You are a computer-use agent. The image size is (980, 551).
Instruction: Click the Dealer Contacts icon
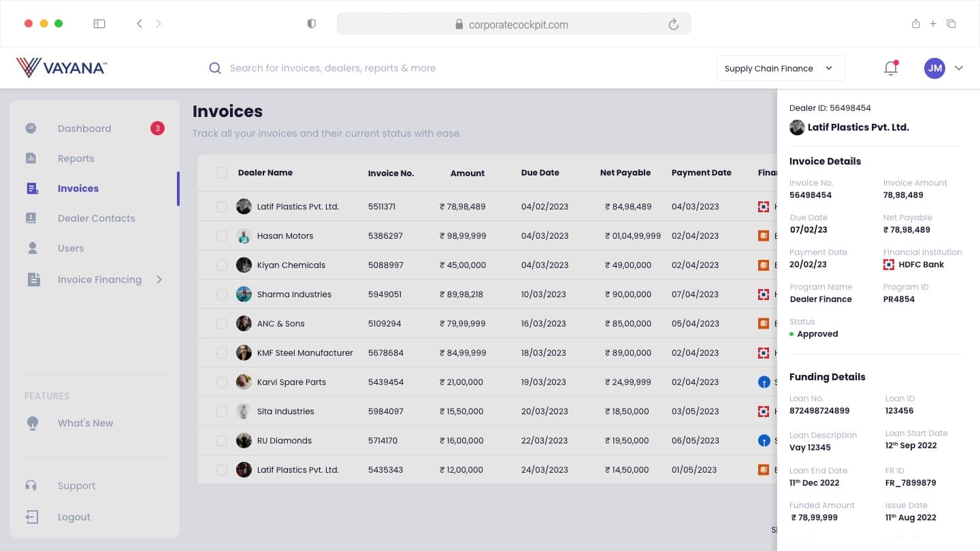pyautogui.click(x=31, y=218)
